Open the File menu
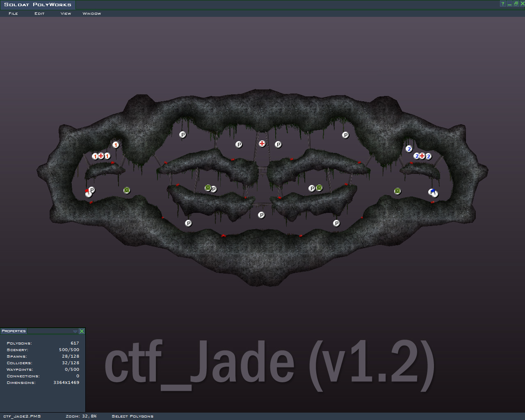The width and height of the screenshot is (525, 420). click(x=13, y=14)
